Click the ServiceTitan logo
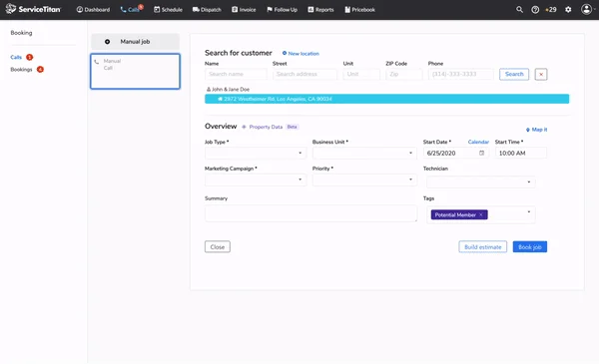This screenshot has width=599, height=364. pos(33,9)
